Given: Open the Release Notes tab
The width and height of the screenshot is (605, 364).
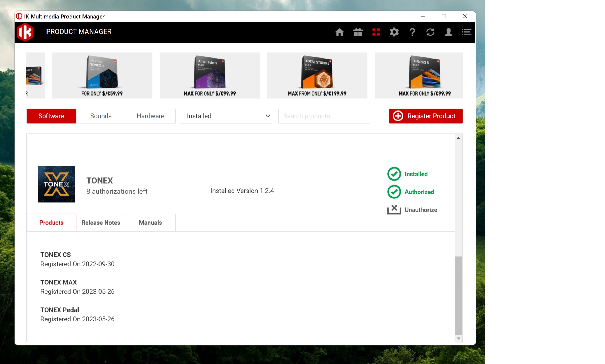Looking at the screenshot, I should [x=101, y=223].
